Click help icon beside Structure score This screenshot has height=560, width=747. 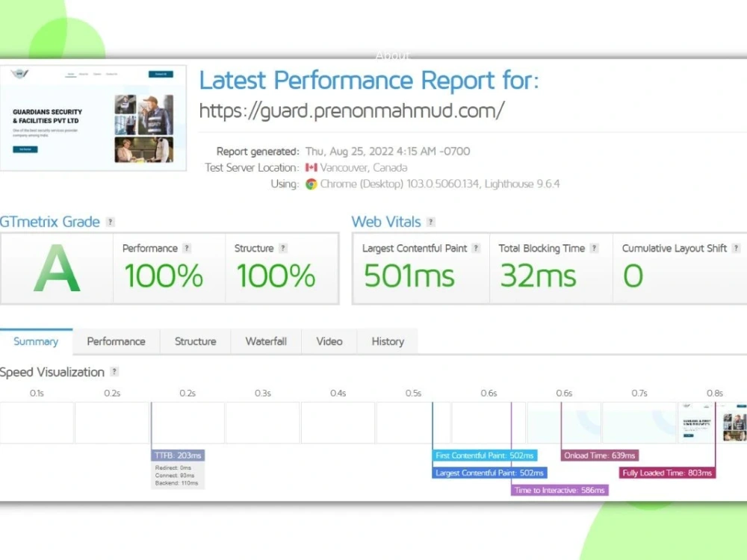pos(283,248)
